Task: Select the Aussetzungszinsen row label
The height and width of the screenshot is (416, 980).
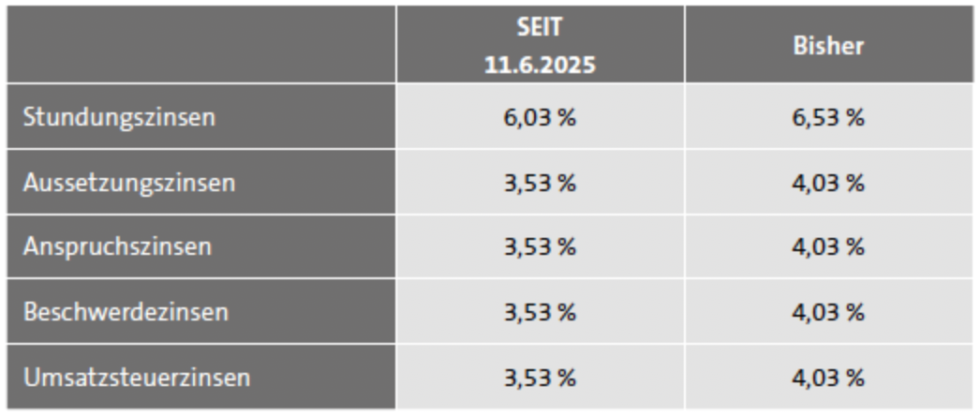Action: point(128,183)
